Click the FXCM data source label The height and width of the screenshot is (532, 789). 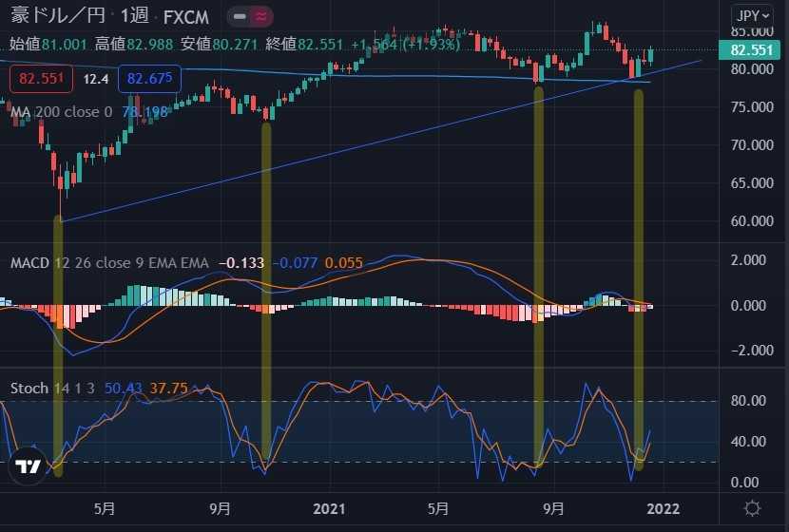[185, 17]
